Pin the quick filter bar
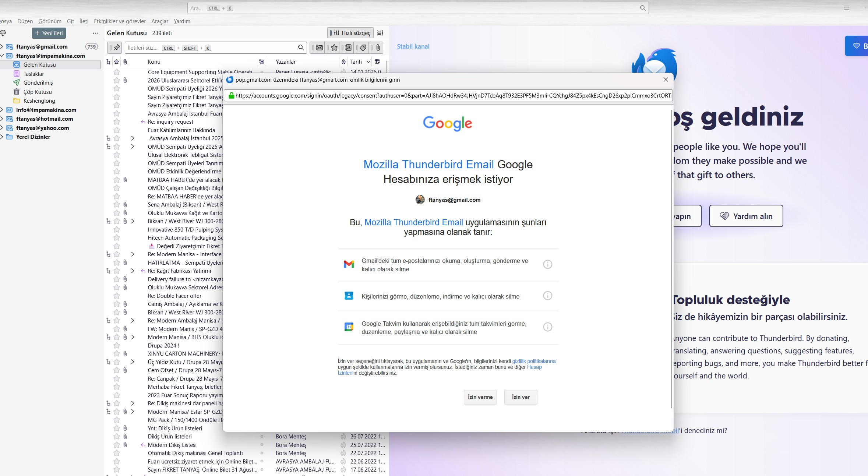The width and height of the screenshot is (868, 476). click(x=117, y=47)
